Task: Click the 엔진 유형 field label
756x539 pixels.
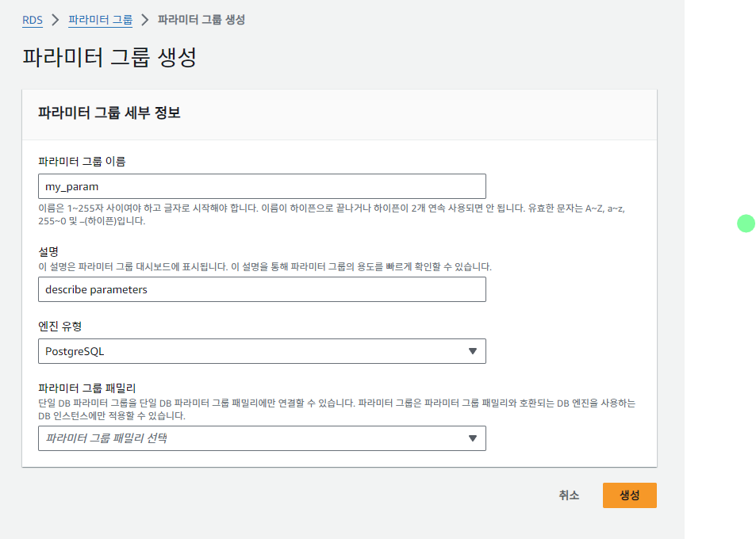Action: (59, 326)
